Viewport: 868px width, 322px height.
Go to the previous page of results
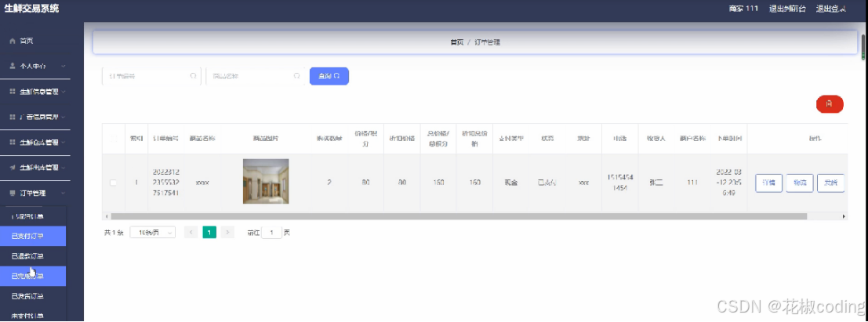point(191,233)
